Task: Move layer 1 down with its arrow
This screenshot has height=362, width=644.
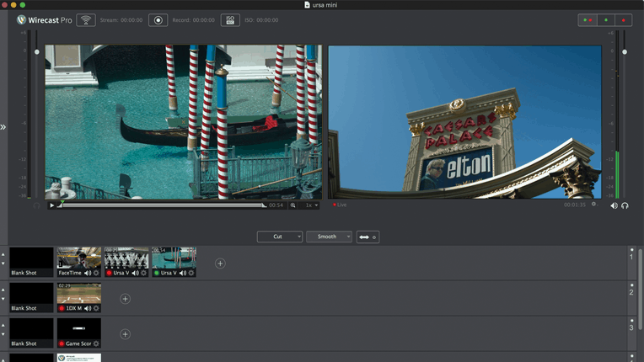Action: 3,264
